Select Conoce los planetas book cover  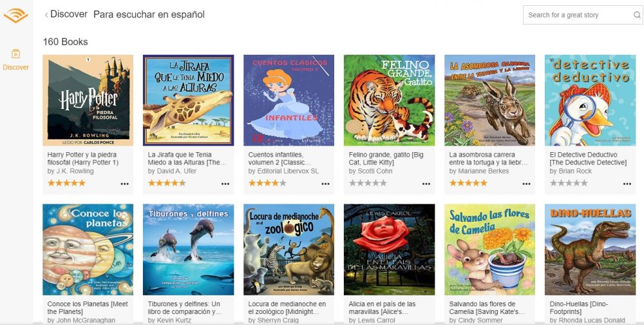(88, 250)
